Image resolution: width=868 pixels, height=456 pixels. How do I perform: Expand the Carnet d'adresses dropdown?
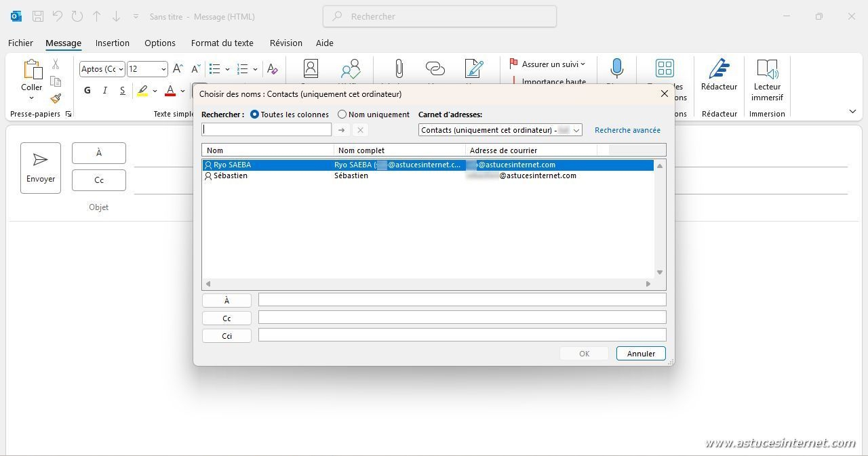(576, 130)
